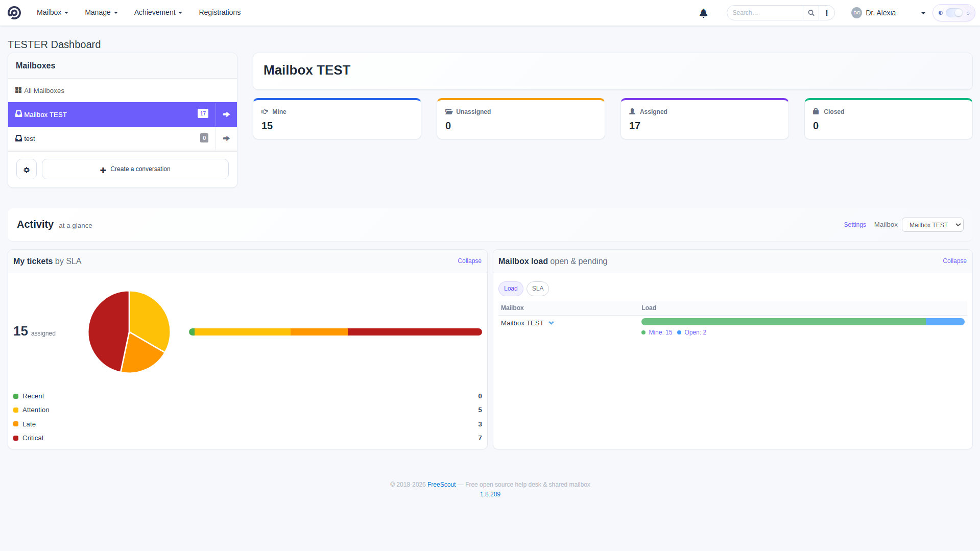980x551 pixels.
Task: Open the FreeScout footer link
Action: (441, 485)
